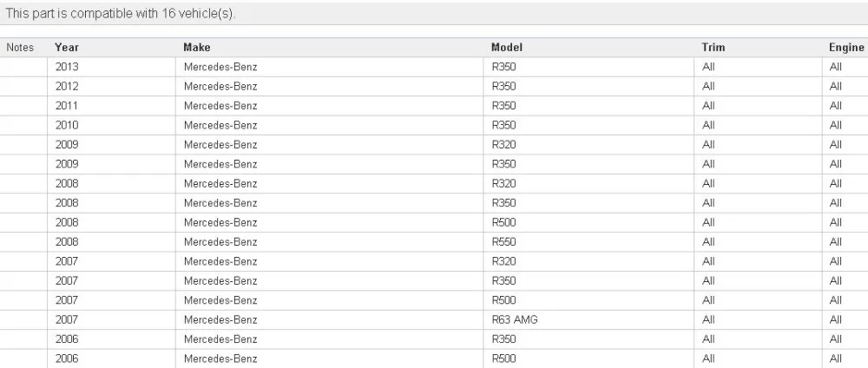Click the 2012 year cell
The width and height of the screenshot is (868, 368).
coord(67,86)
